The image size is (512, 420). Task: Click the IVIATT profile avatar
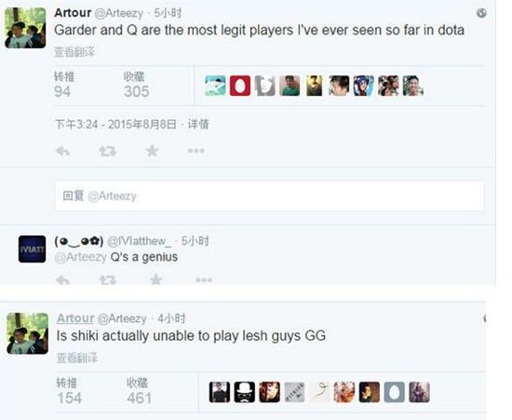[32, 249]
